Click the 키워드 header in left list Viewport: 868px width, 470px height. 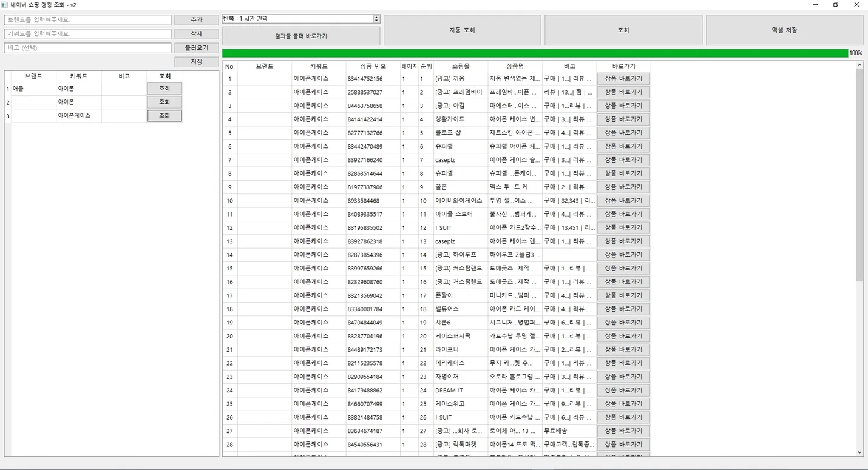(x=78, y=76)
